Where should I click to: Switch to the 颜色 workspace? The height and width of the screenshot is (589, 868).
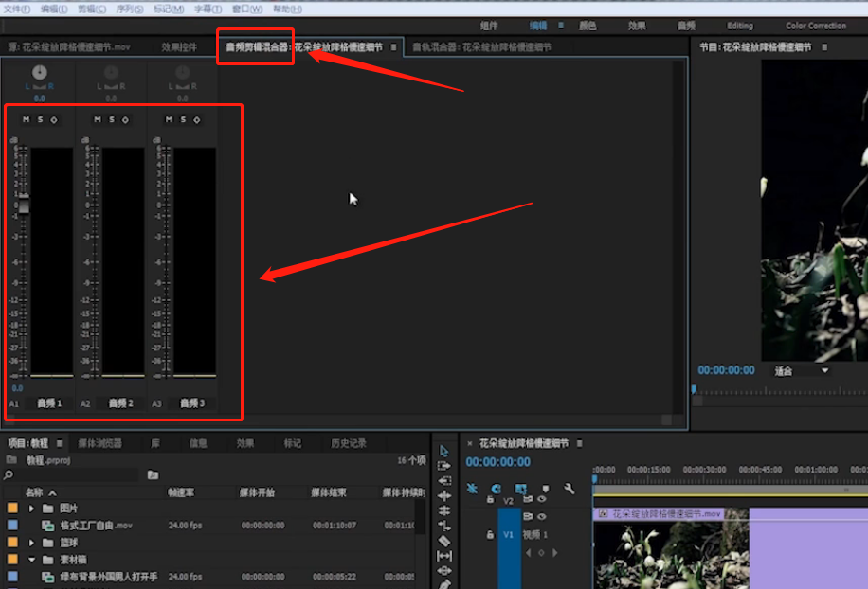(x=588, y=26)
